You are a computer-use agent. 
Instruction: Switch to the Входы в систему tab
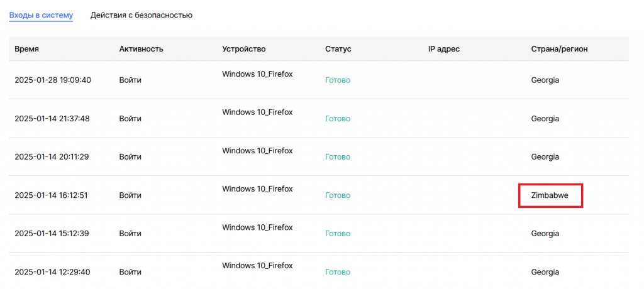coord(41,14)
